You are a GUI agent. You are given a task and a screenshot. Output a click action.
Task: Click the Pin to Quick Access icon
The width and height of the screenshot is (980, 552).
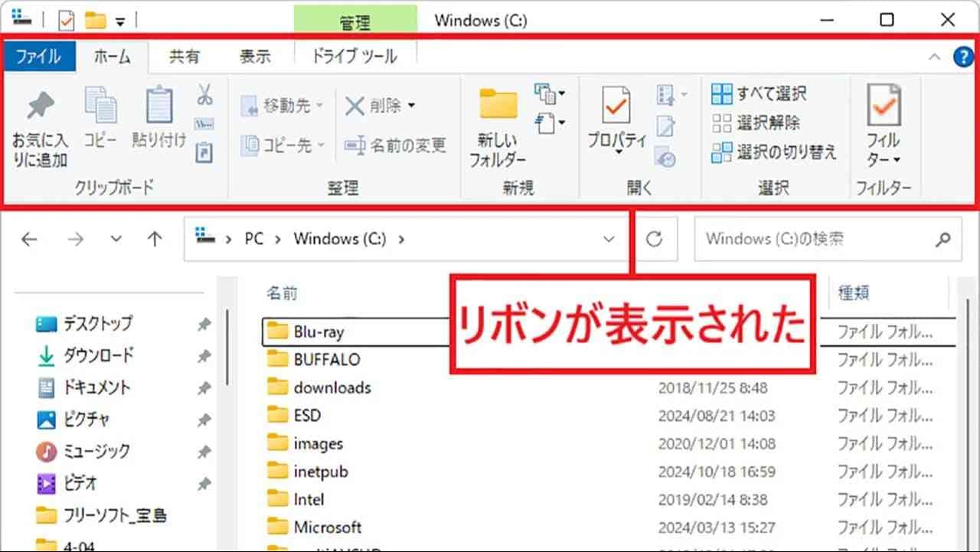pyautogui.click(x=40, y=107)
